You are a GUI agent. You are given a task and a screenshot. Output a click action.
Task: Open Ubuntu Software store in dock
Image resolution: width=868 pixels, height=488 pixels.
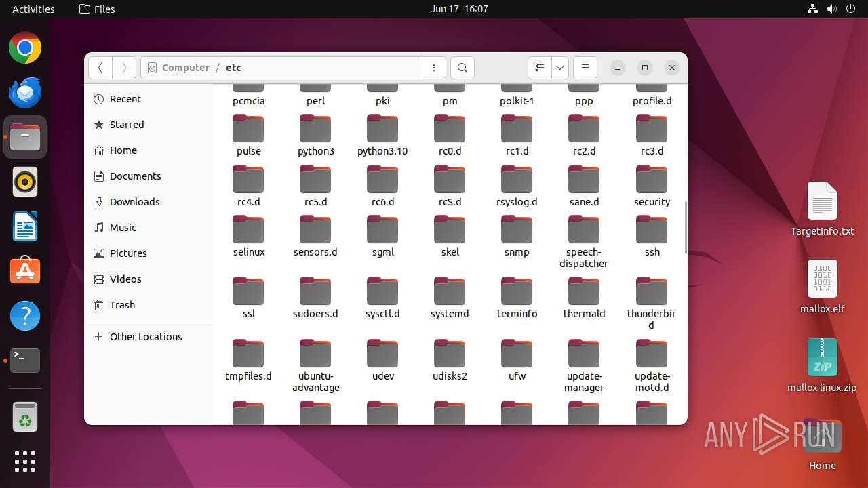[25, 271]
